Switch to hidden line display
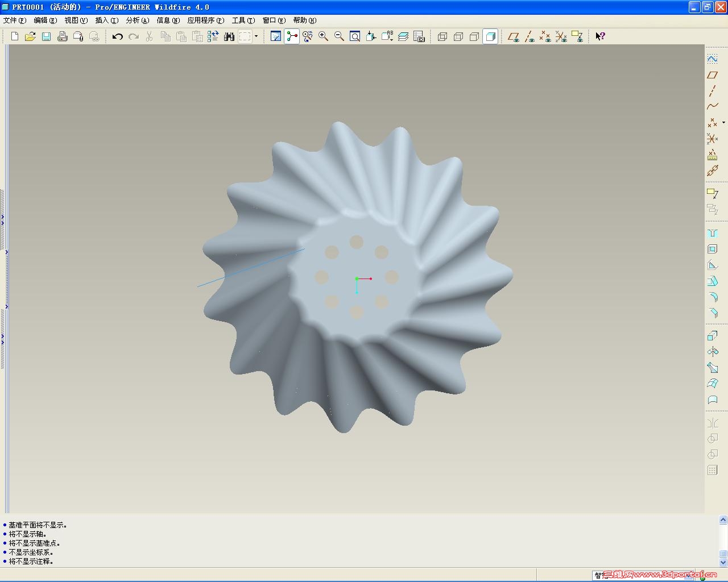The height and width of the screenshot is (582, 728). coord(458,36)
